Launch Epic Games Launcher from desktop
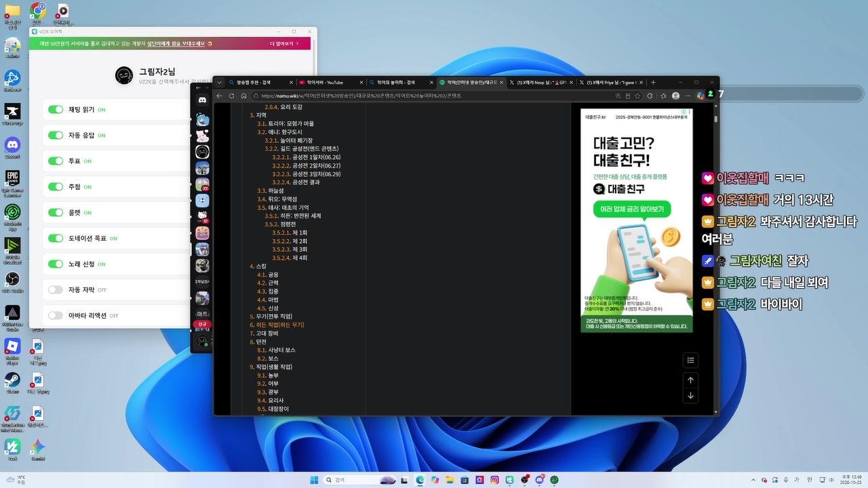The height and width of the screenshot is (488, 868). tap(12, 182)
